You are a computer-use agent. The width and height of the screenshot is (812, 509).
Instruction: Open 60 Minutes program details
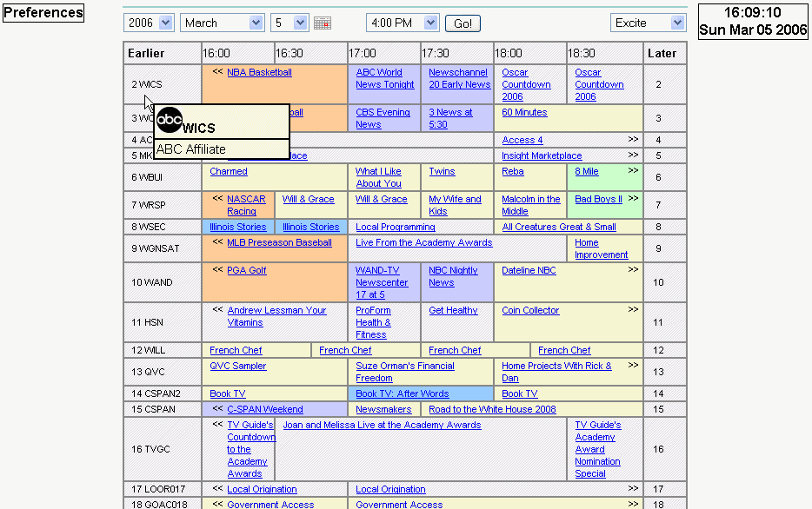pos(524,112)
